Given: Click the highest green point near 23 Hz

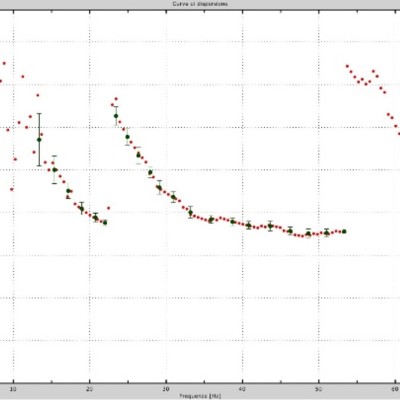Looking at the screenshot, I should tap(116, 116).
